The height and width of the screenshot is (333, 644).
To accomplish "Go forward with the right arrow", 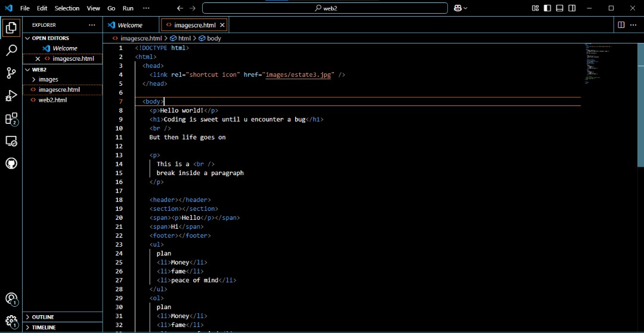I will click(x=193, y=8).
